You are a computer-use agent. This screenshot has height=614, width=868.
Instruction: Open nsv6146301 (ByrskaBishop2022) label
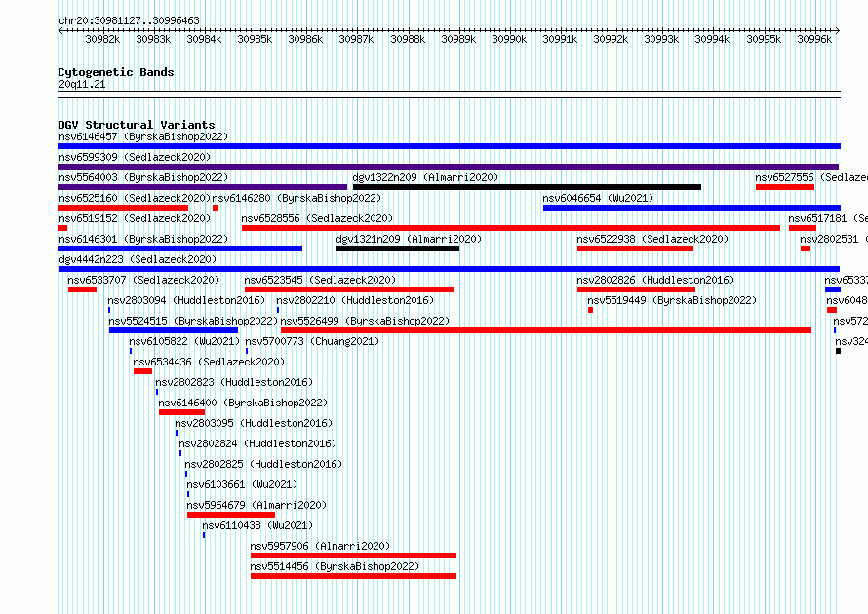point(143,239)
